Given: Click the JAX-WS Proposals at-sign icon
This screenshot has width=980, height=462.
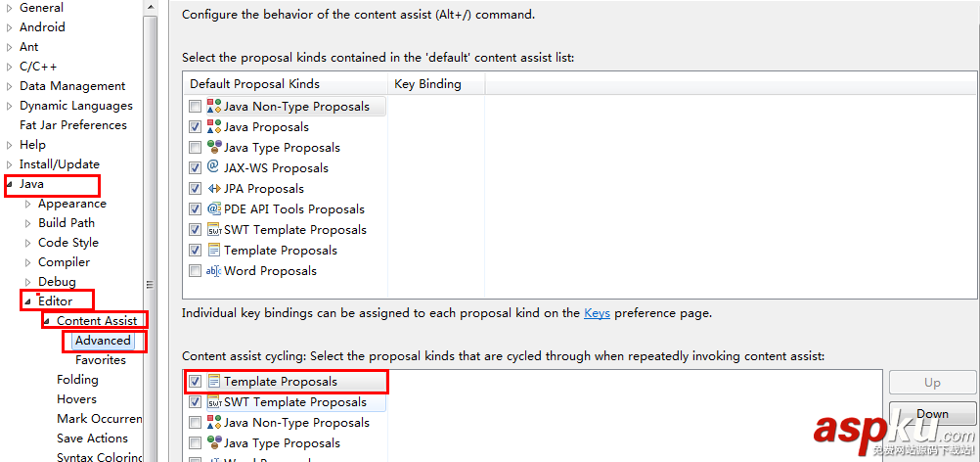Looking at the screenshot, I should point(214,167).
